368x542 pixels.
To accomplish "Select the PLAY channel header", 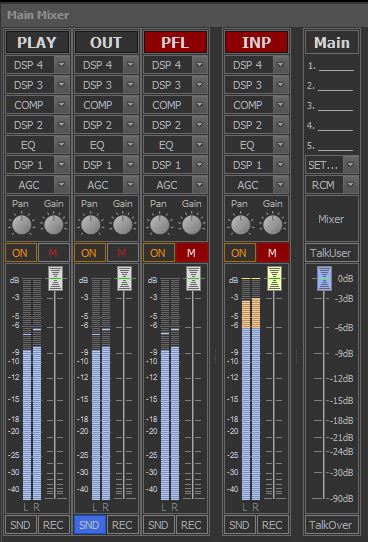I will [x=37, y=43].
